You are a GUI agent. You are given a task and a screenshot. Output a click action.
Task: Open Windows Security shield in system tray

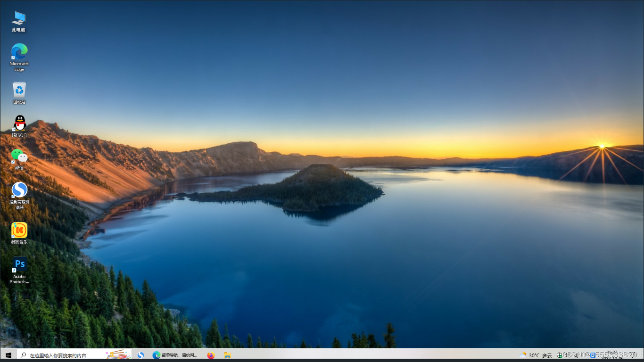click(560, 355)
